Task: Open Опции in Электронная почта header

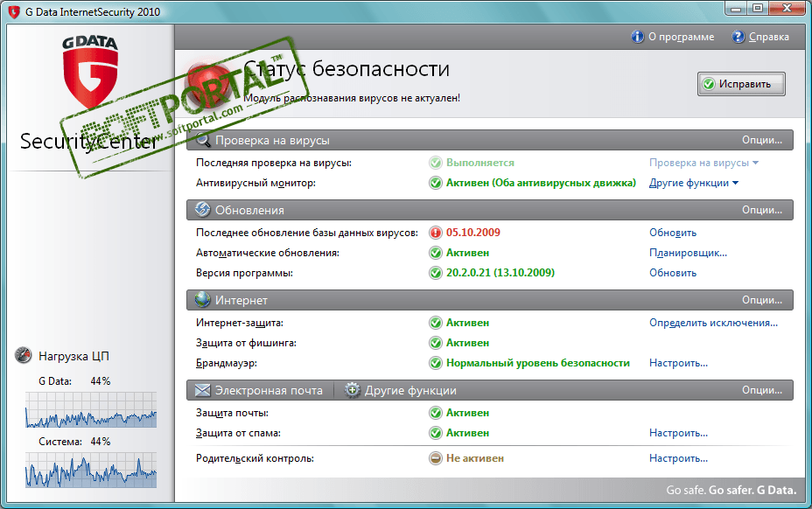Action: click(x=762, y=390)
